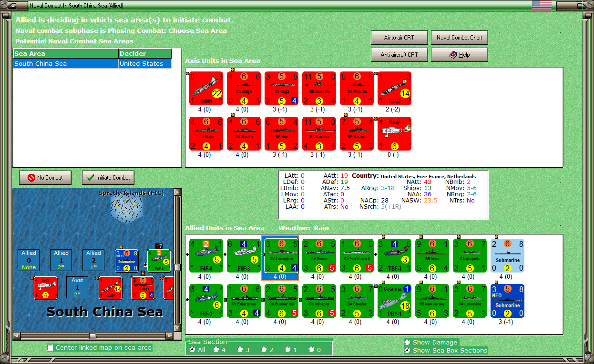Choose the Show Damage option
594x364 pixels.
click(407, 342)
